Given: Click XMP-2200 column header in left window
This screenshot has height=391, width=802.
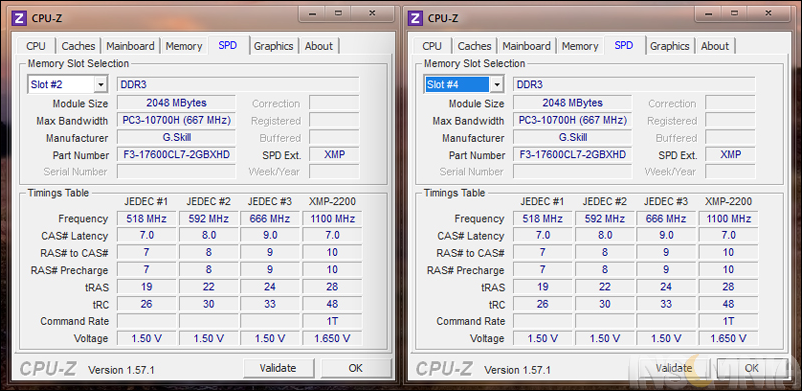Looking at the screenshot, I should (332, 202).
